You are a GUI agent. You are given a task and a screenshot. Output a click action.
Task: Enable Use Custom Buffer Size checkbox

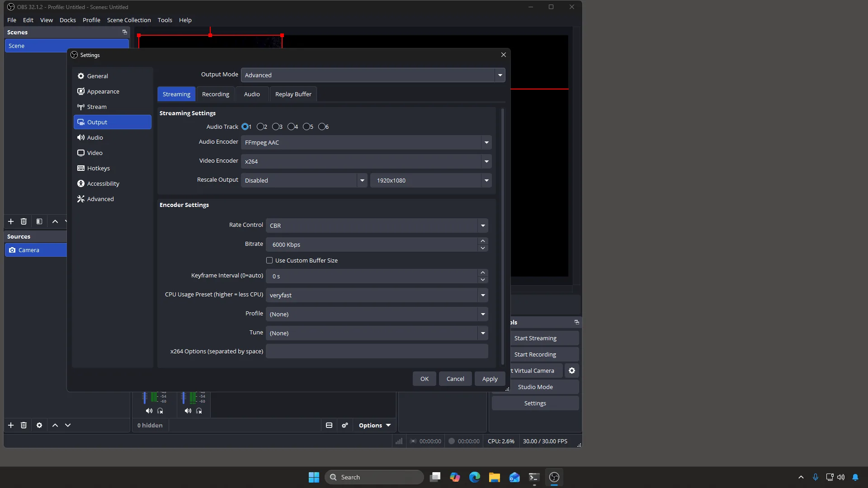point(269,260)
